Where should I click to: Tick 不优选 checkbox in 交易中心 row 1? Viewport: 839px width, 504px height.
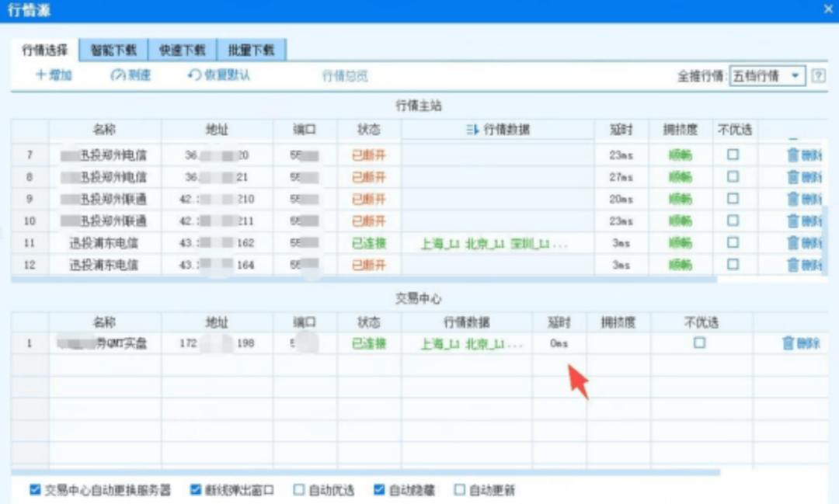(700, 342)
